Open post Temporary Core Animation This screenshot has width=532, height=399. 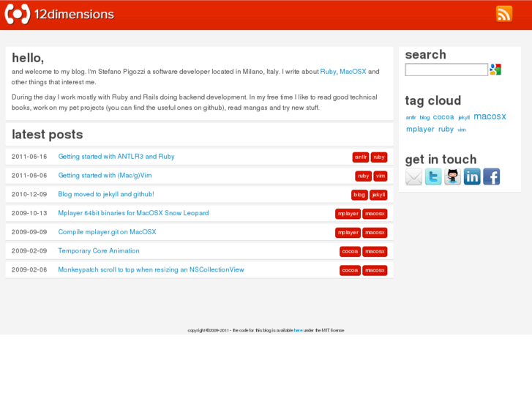tap(99, 251)
